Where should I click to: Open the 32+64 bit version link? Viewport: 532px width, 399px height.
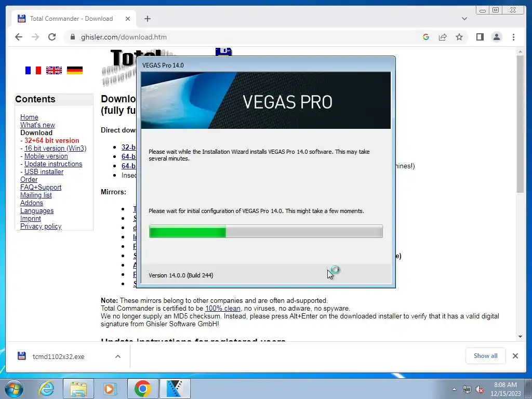coord(51,140)
